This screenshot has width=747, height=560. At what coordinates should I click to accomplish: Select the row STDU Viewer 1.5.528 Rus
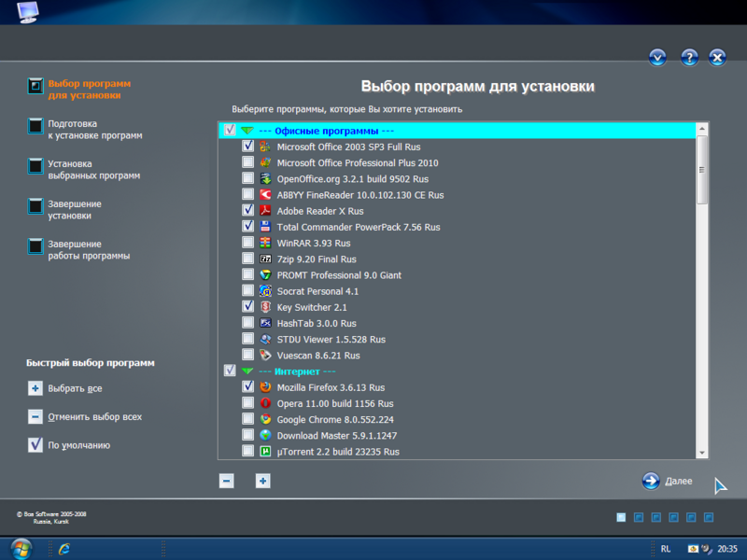(x=457, y=339)
